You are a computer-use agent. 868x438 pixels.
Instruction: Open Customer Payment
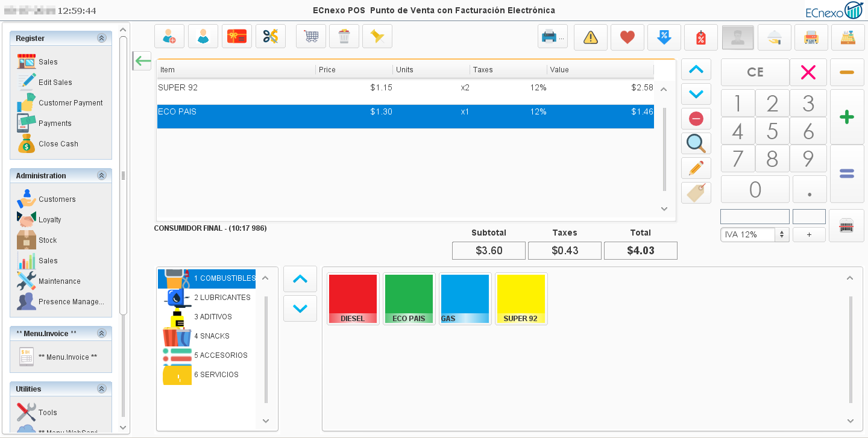(60, 102)
